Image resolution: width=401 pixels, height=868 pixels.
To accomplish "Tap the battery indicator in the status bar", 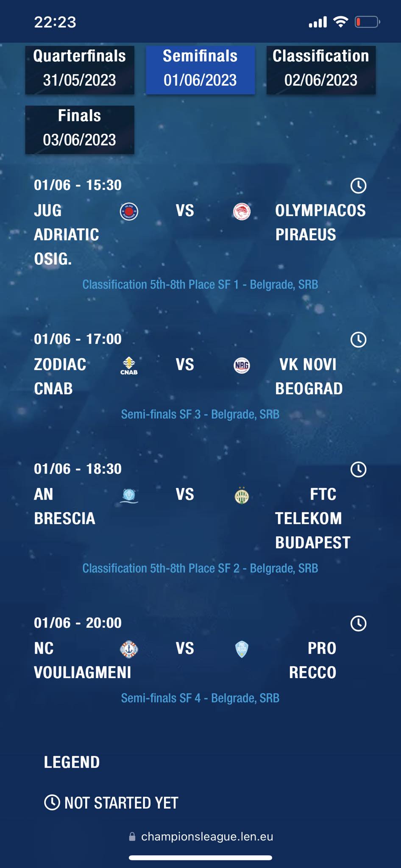I will 367,22.
